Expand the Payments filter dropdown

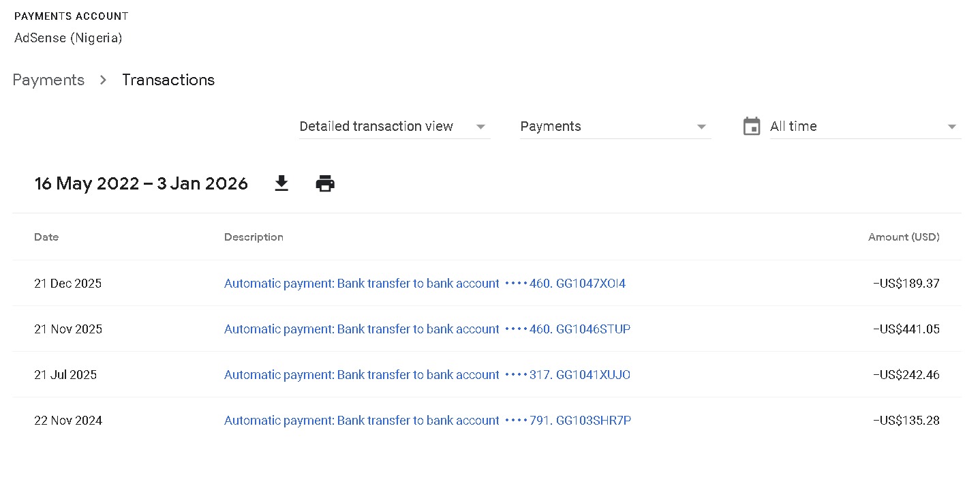pos(615,127)
